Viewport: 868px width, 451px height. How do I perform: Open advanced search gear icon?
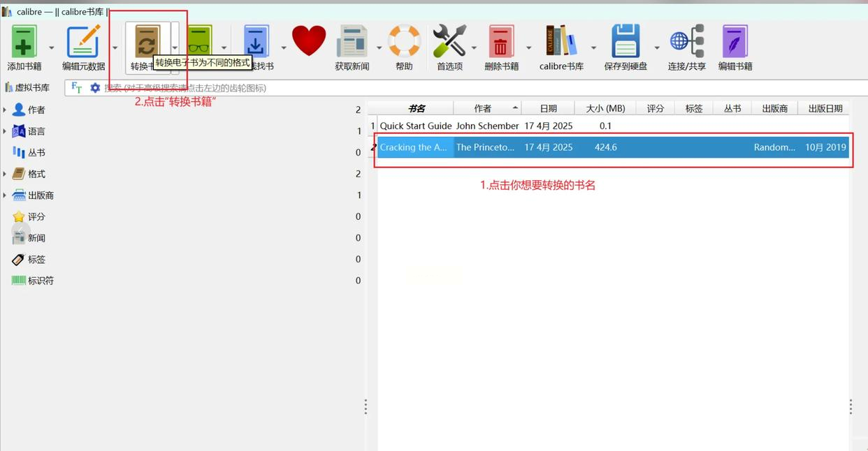[x=95, y=88]
